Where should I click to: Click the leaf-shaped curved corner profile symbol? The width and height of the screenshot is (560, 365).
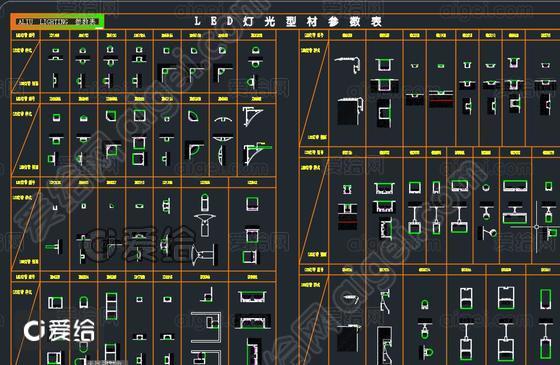(193, 115)
